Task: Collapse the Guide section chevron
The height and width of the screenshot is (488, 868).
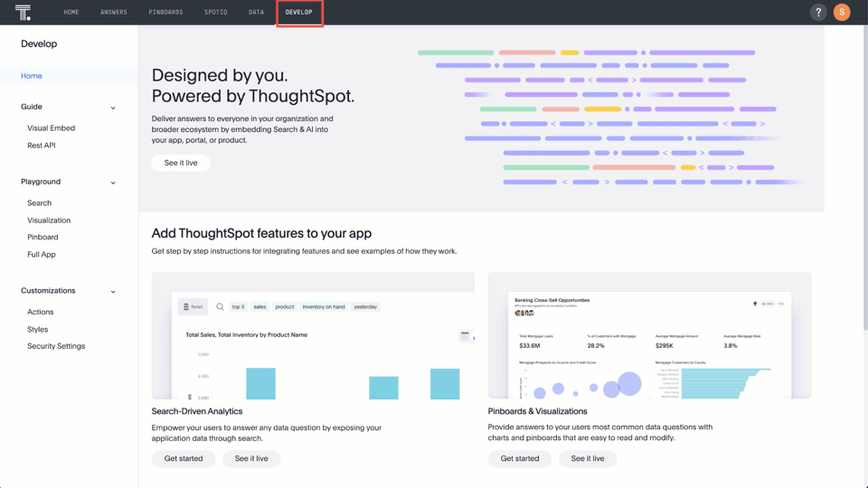Action: coord(113,108)
